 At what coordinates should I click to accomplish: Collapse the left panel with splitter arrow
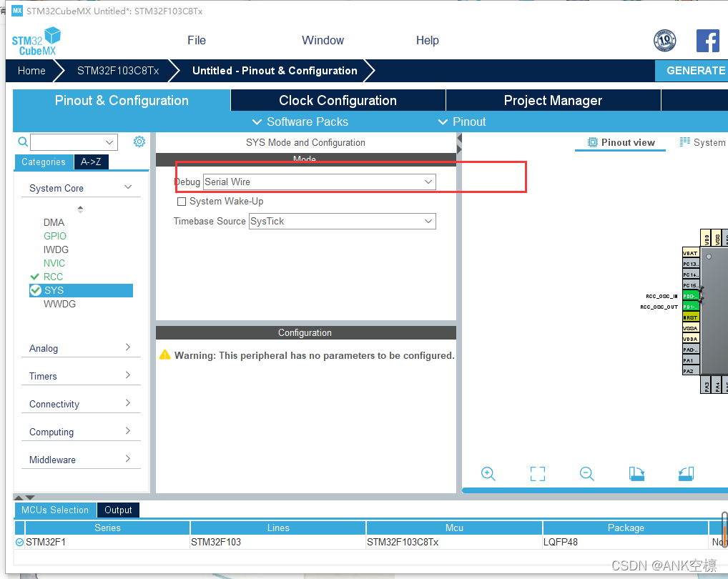coord(459,138)
